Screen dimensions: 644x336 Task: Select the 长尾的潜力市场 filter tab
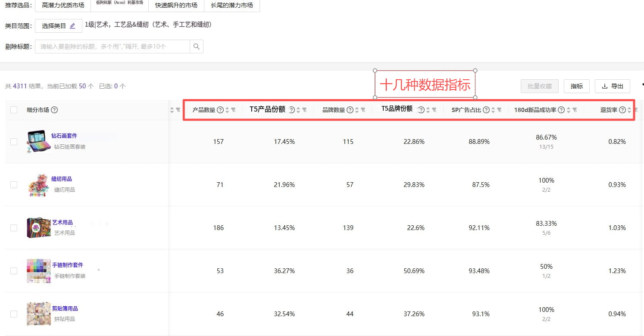tap(232, 6)
